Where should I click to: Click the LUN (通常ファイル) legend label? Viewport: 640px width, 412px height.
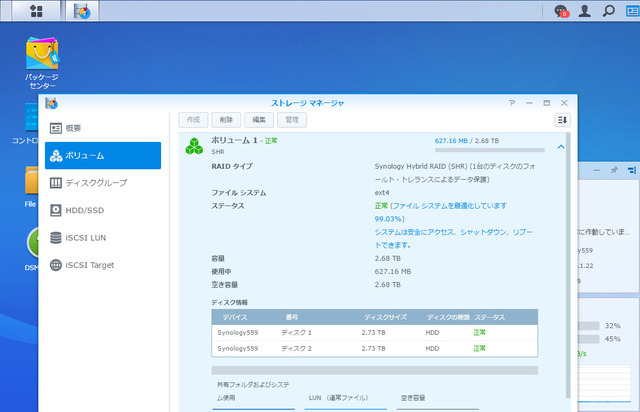click(338, 398)
